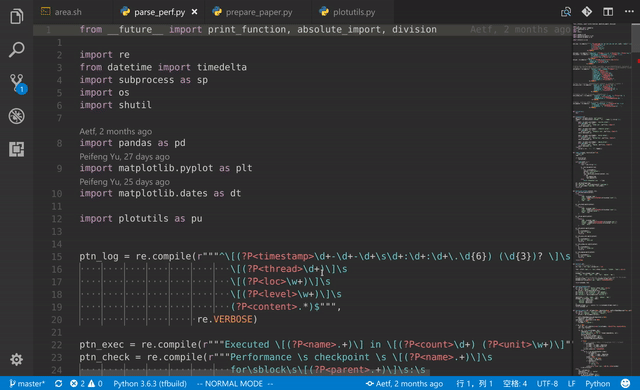Click the text import plotutils as pu

click(x=141, y=219)
